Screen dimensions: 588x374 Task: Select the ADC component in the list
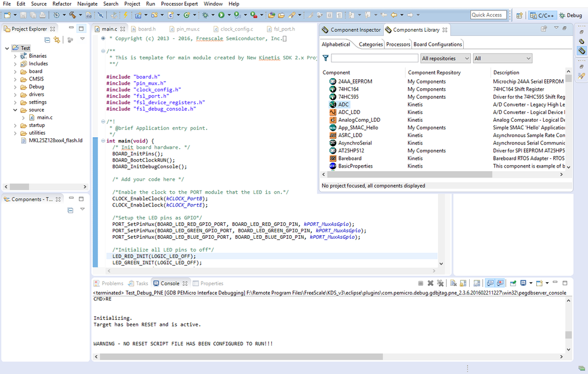(344, 105)
